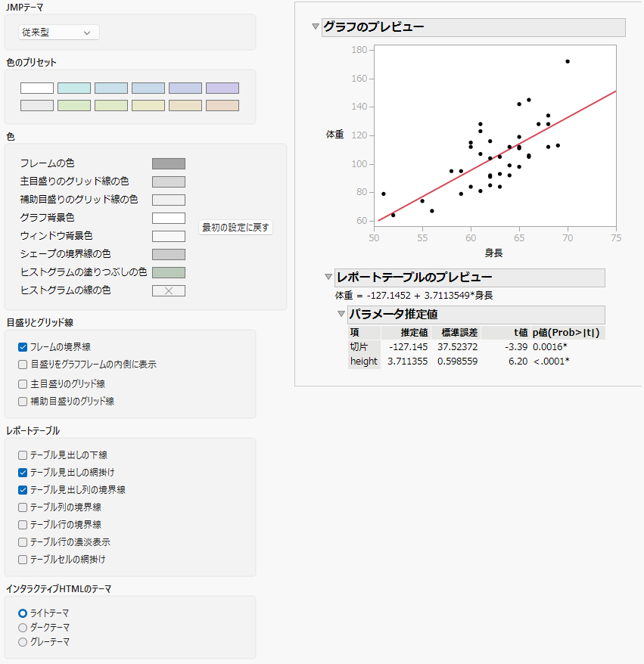
Task: Collapse the レポートテーブルのプレビュー disclosure triangle
Action: coord(328,277)
